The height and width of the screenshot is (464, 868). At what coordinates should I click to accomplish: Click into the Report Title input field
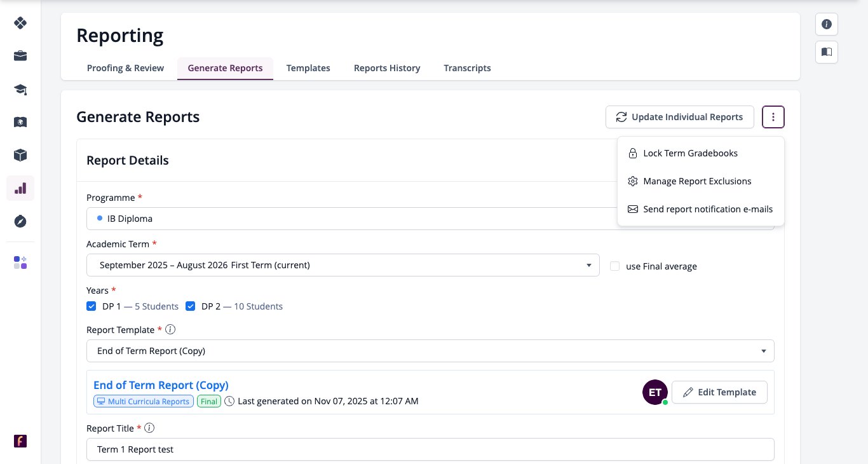click(x=430, y=449)
